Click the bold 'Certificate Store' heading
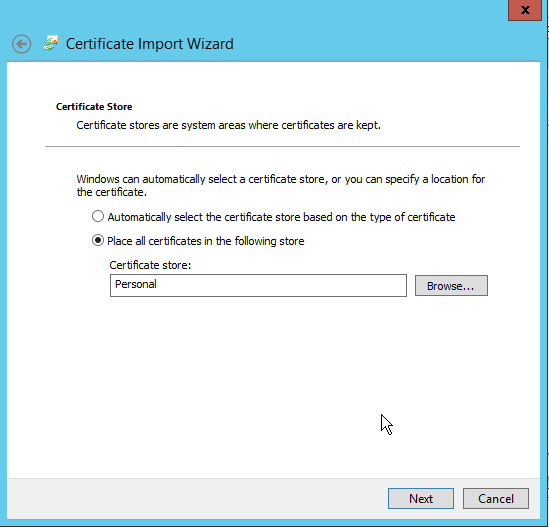 coord(94,107)
